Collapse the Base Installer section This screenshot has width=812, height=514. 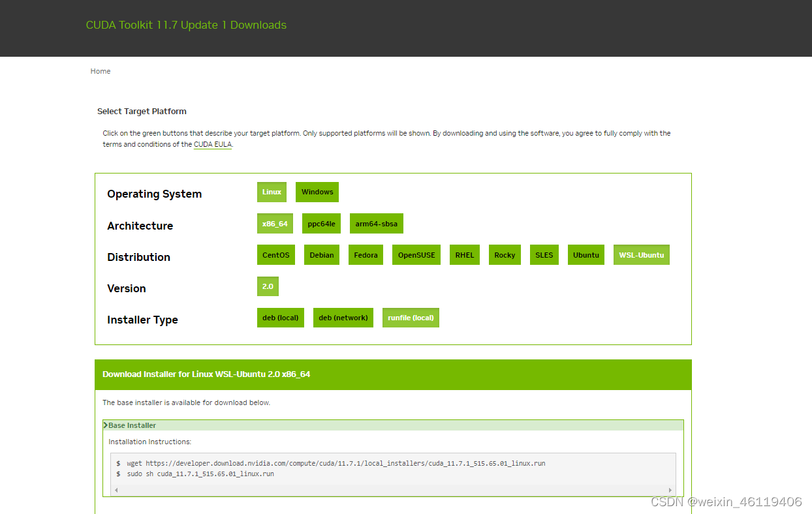point(393,425)
